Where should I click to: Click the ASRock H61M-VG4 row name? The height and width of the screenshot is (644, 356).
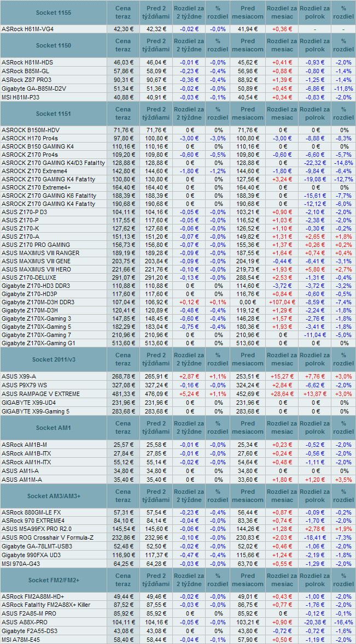click(27, 29)
